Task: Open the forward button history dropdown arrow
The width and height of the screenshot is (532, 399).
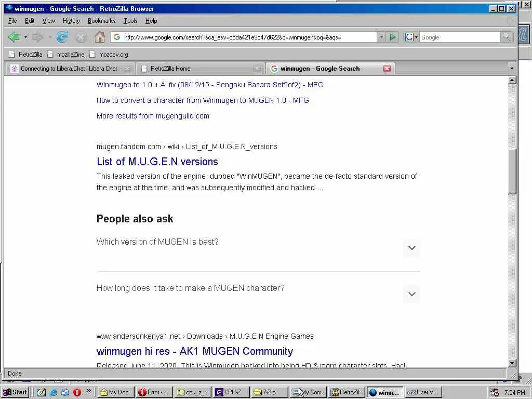Action: [49, 37]
